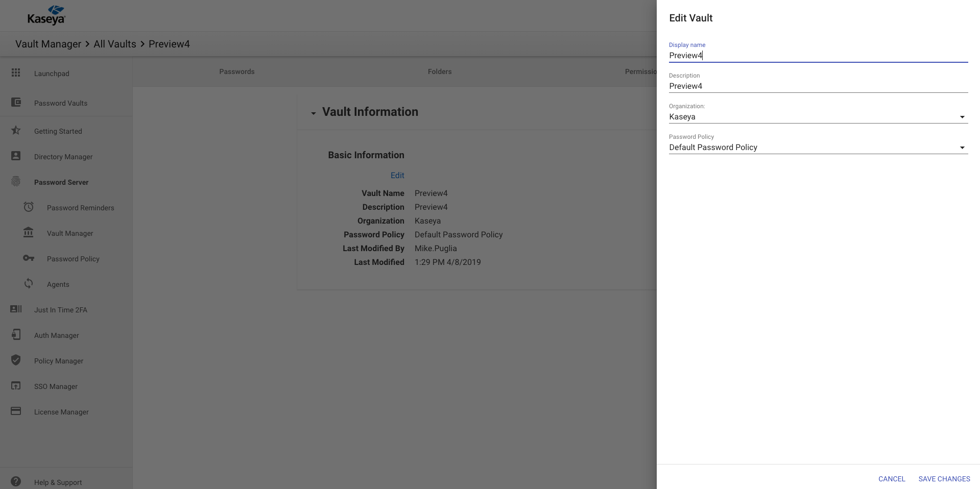Select the Kaseya organization value

click(x=682, y=116)
